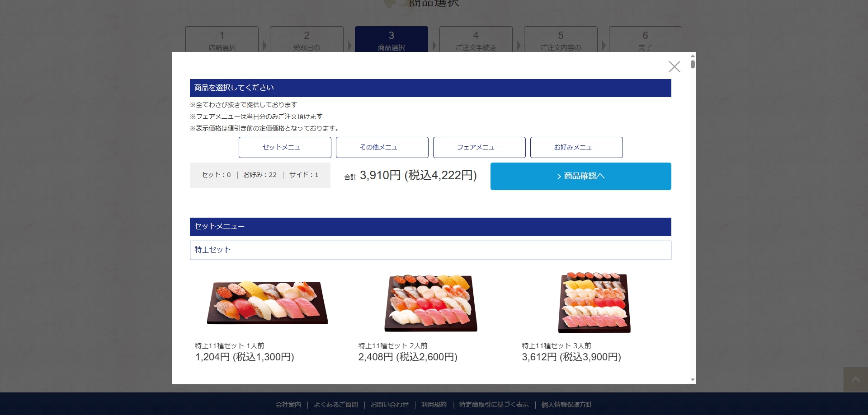Screen dimensions: 868x415
Task: Select 特上11種セット 3人前 sushi image
Action: 594,303
